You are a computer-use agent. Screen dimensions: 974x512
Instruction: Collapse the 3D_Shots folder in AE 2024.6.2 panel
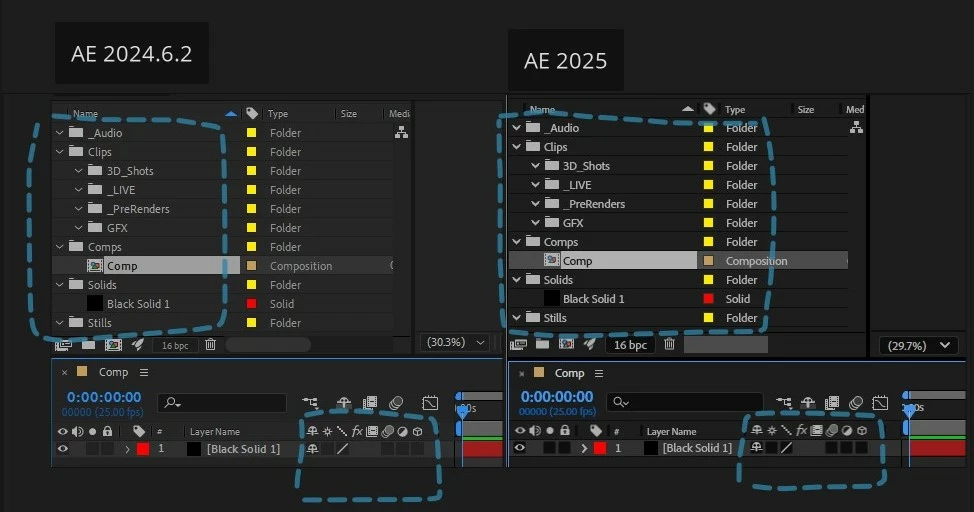78,171
